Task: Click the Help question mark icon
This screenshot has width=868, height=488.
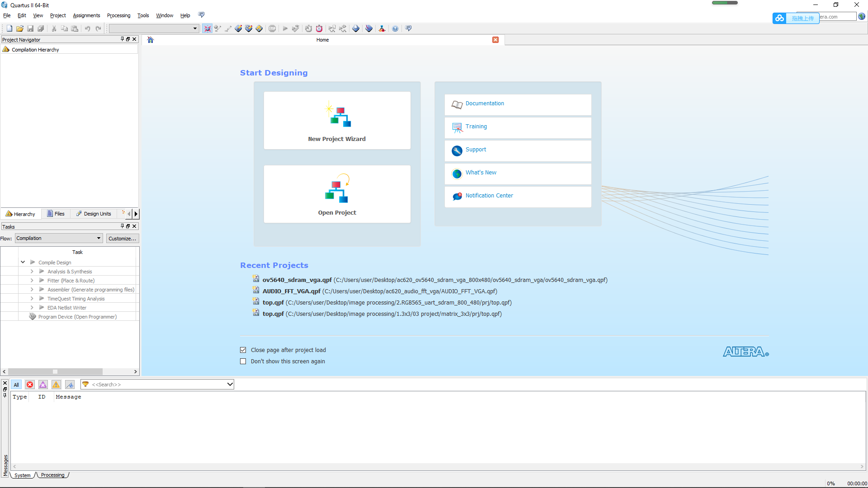Action: pos(395,28)
